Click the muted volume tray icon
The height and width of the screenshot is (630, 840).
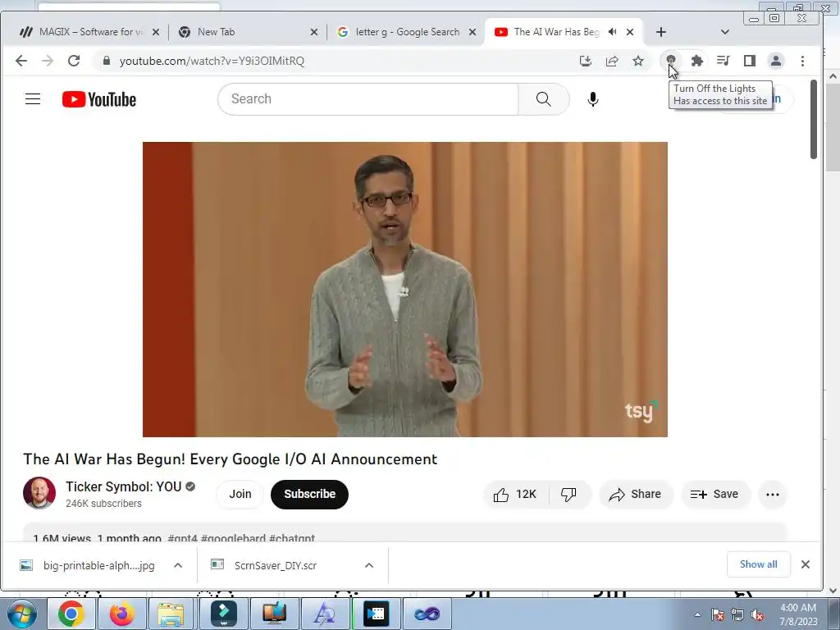coord(757,615)
